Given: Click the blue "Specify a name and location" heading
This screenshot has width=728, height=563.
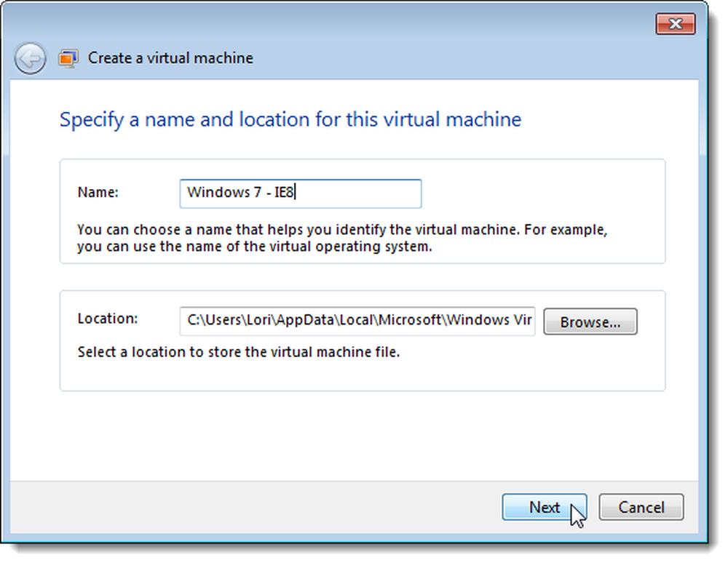Looking at the screenshot, I should 290,119.
